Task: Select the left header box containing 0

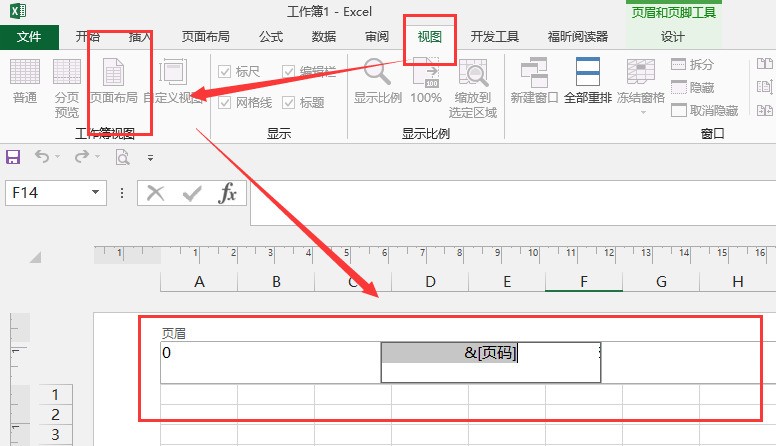Action: [271, 362]
